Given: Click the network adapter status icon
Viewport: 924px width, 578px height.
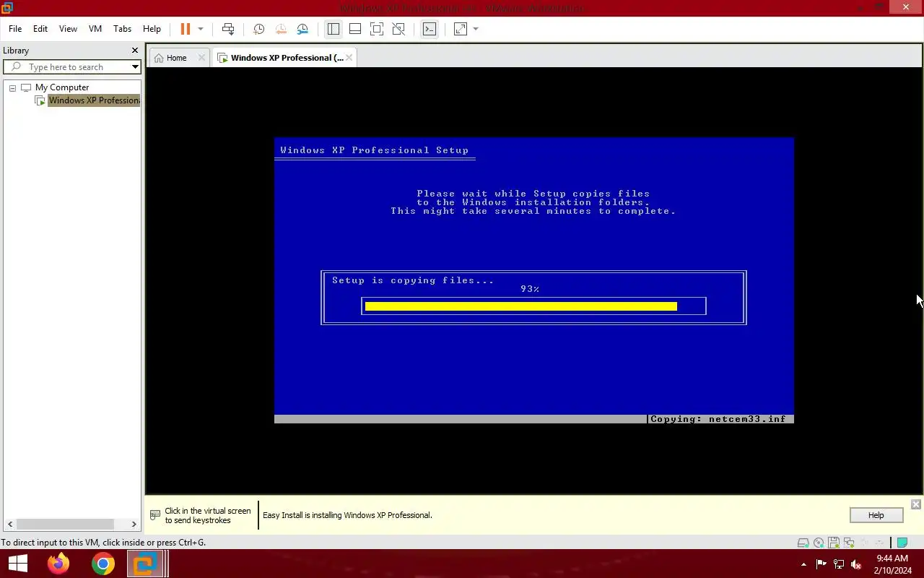Looking at the screenshot, I should coord(849,543).
